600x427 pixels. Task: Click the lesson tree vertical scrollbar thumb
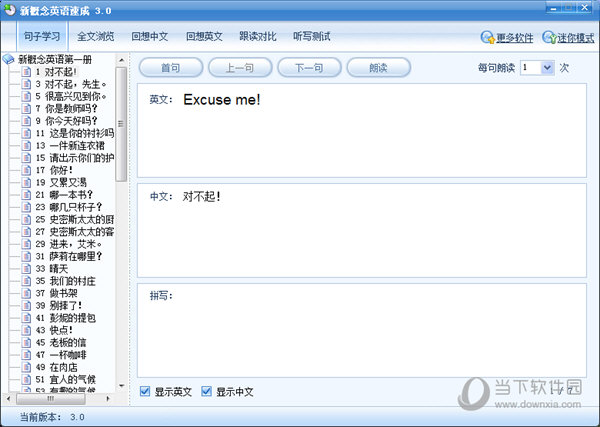coord(121,124)
